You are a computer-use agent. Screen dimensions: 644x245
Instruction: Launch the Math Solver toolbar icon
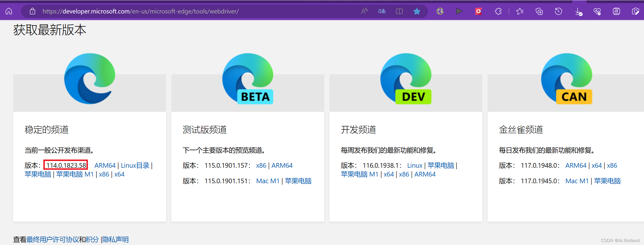pyautogui.click(x=616, y=11)
